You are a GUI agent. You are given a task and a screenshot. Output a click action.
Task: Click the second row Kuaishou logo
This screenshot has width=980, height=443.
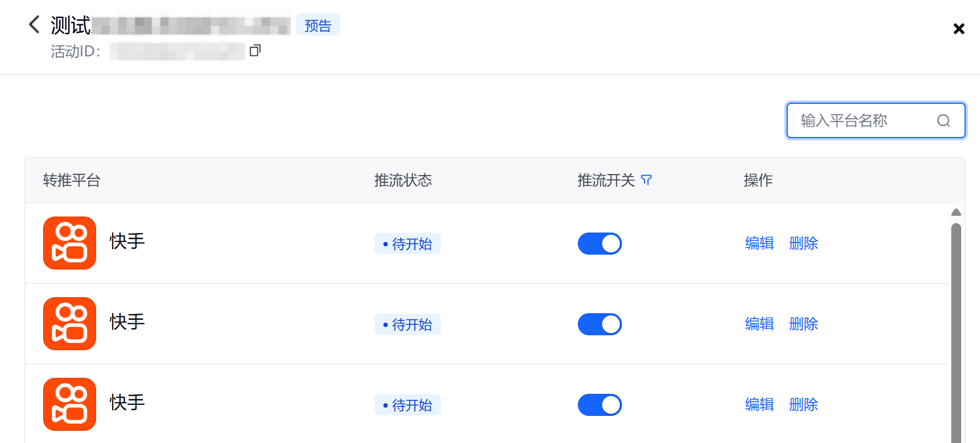(70, 324)
